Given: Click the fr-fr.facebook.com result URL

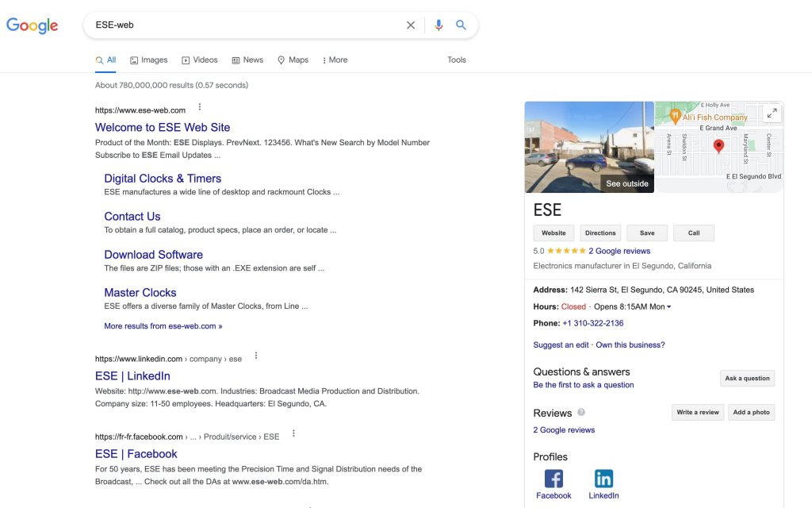Looking at the screenshot, I should tap(187, 437).
